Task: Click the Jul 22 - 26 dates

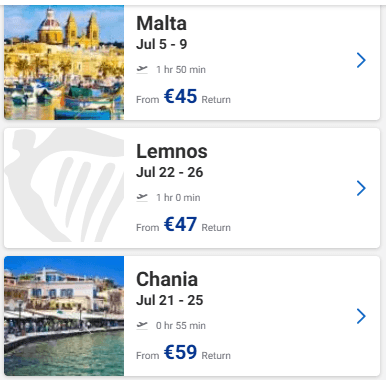Action: click(170, 172)
